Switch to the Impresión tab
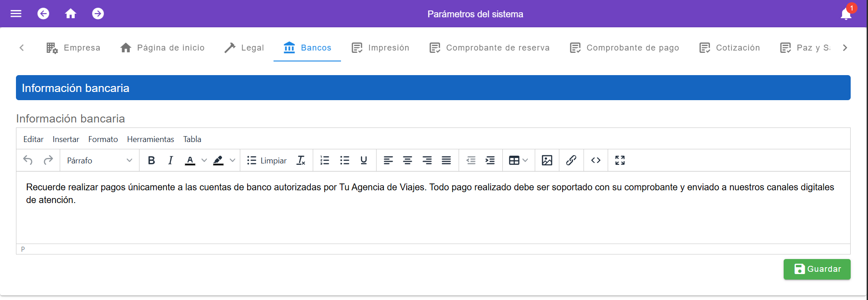The image size is (868, 300). point(380,48)
